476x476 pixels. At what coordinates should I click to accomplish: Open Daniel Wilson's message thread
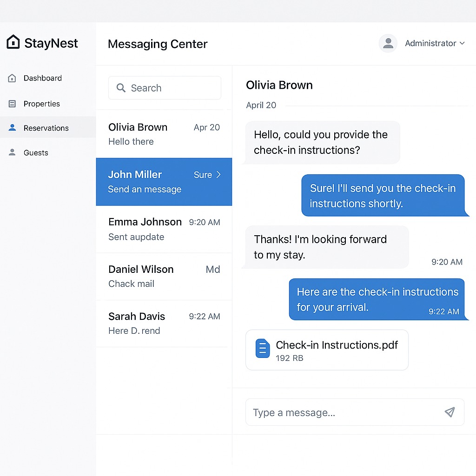(x=164, y=276)
